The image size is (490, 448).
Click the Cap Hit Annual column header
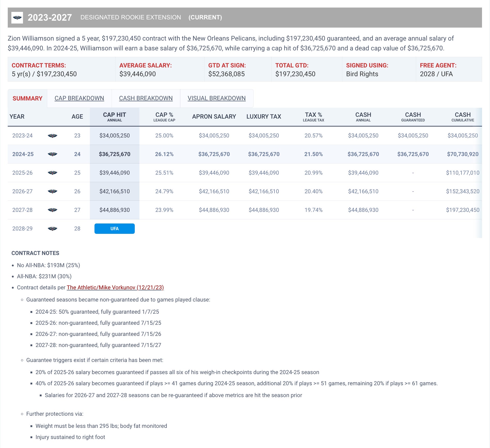[114, 117]
